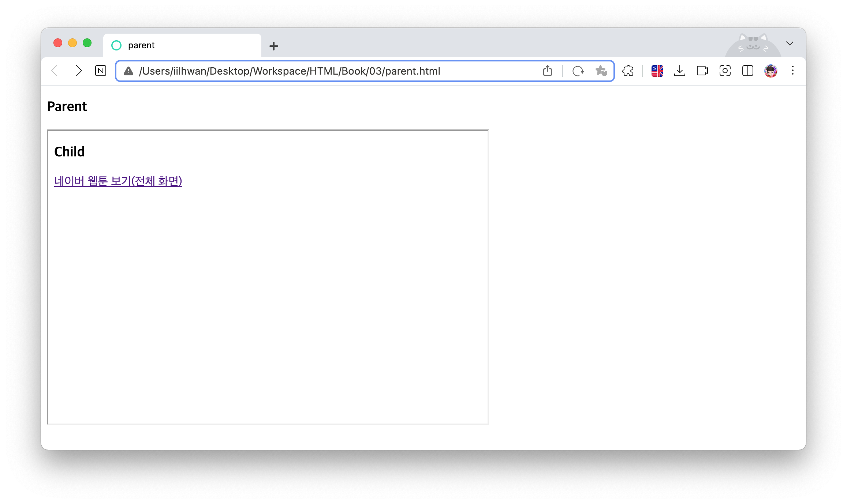Screen dimensions: 847x504
Task: Click the share page icon
Action: [547, 71]
